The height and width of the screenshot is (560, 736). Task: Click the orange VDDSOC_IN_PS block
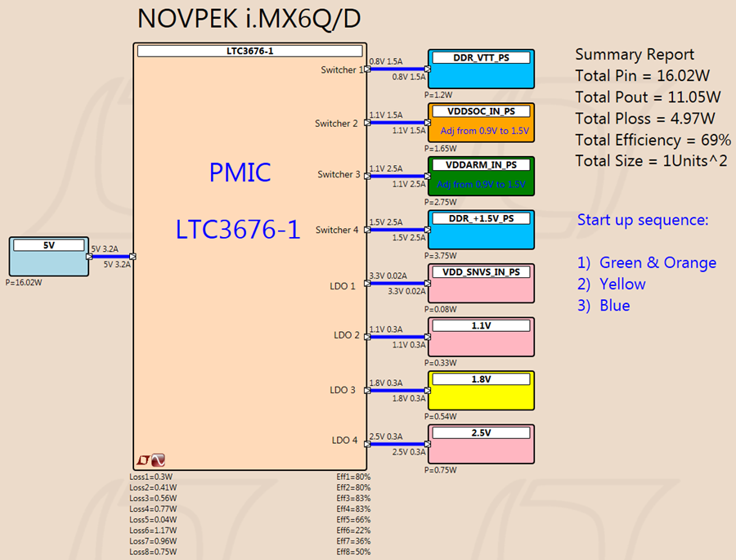[481, 123]
